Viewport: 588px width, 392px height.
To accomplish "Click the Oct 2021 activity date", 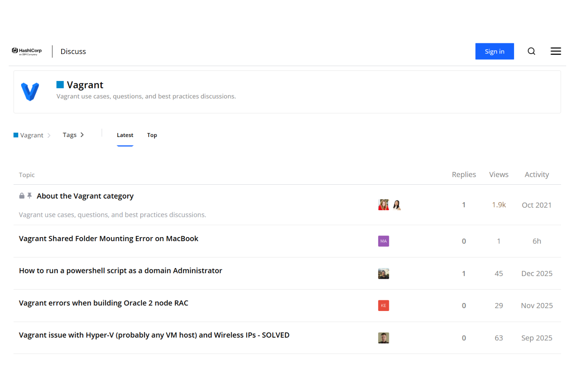I will [537, 205].
